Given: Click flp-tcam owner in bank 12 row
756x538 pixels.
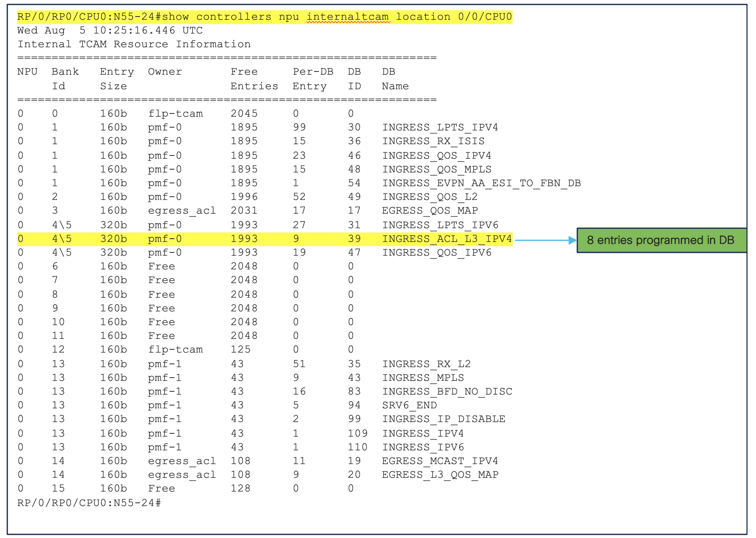Looking at the screenshot, I should 175,350.
